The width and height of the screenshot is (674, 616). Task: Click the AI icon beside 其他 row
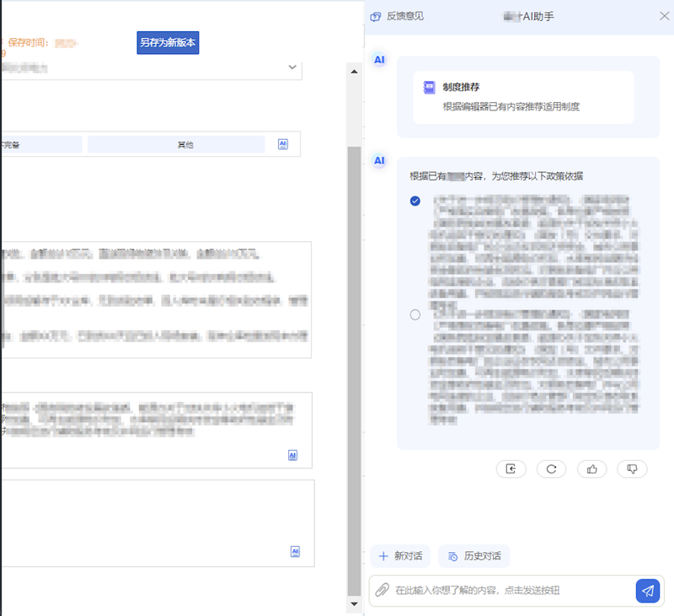pyautogui.click(x=283, y=144)
